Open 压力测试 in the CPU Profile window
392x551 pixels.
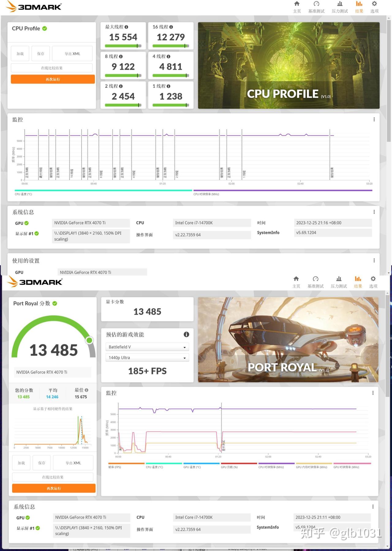click(340, 7)
